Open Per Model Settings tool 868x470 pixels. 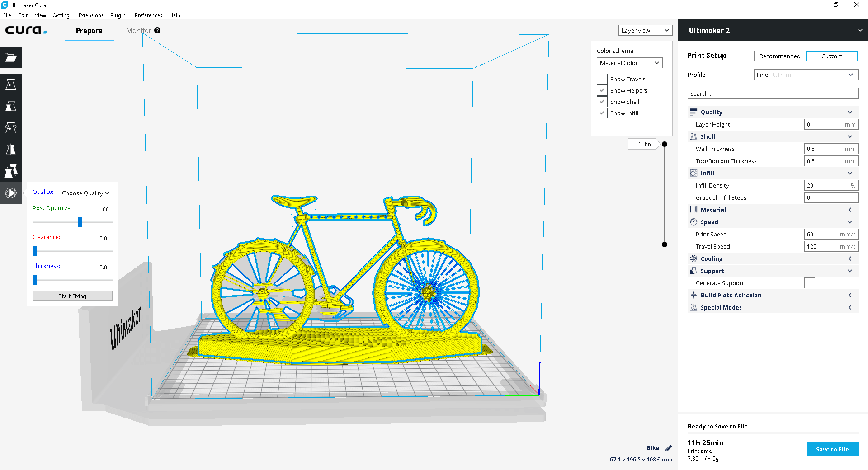pyautogui.click(x=10, y=171)
